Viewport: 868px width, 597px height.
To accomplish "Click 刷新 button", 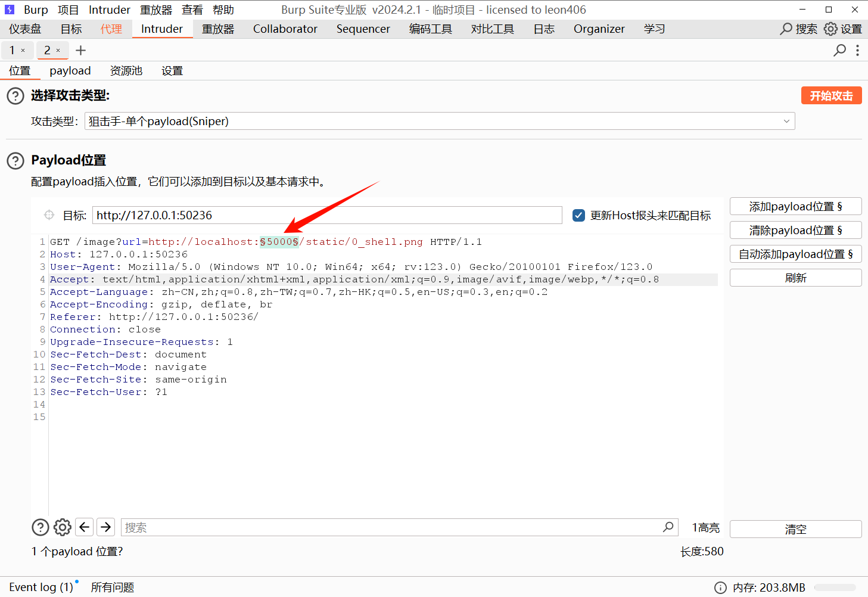I will [796, 278].
